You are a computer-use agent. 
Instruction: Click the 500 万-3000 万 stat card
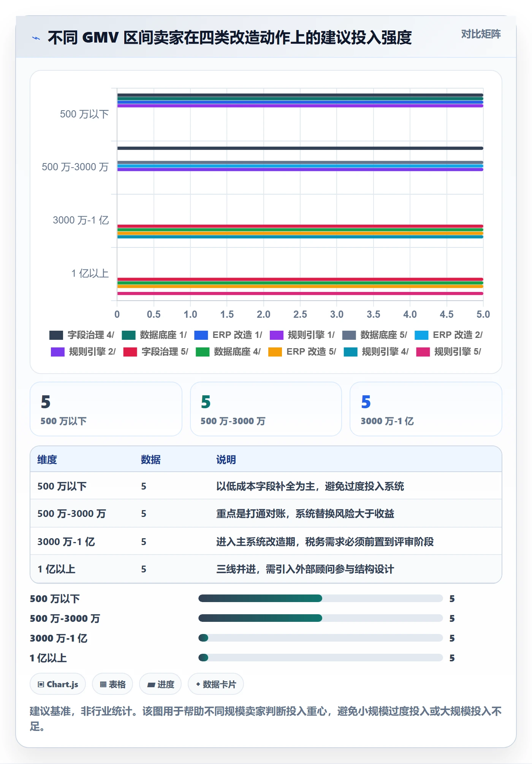pos(266,409)
